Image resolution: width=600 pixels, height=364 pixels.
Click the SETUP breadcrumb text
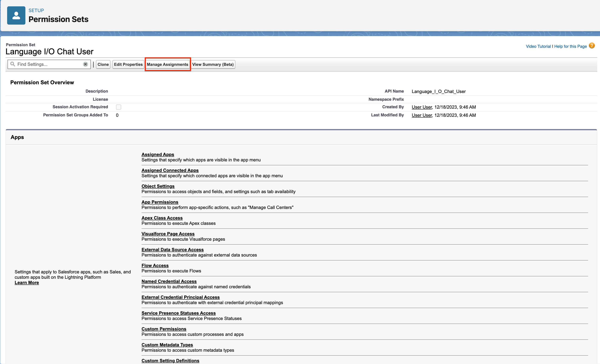pyautogui.click(x=36, y=11)
